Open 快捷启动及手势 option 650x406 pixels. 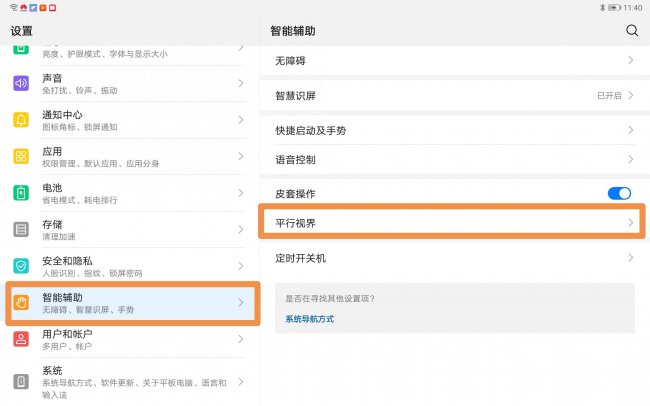(455, 130)
